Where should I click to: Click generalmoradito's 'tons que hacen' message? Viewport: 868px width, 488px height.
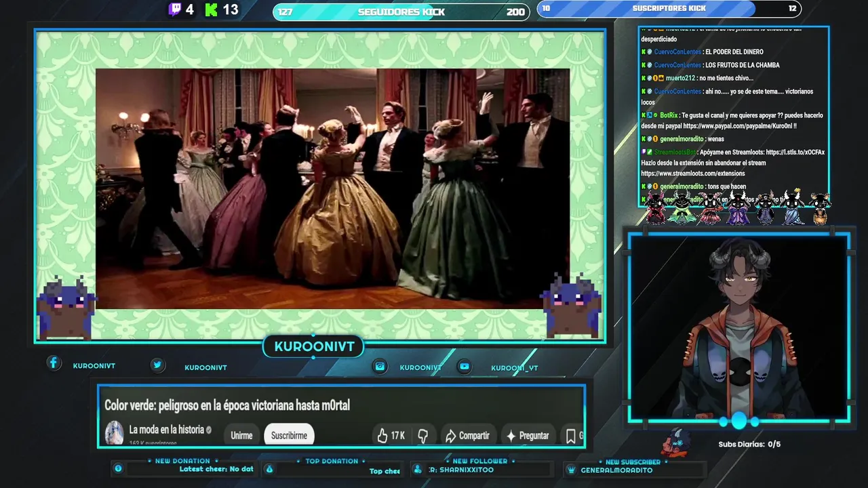coord(726,187)
